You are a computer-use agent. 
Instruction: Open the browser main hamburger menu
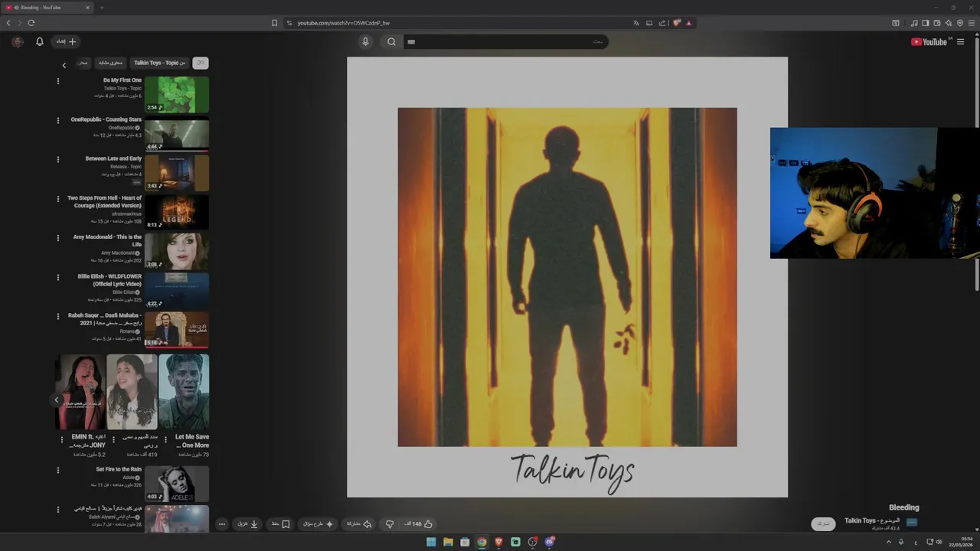972,23
